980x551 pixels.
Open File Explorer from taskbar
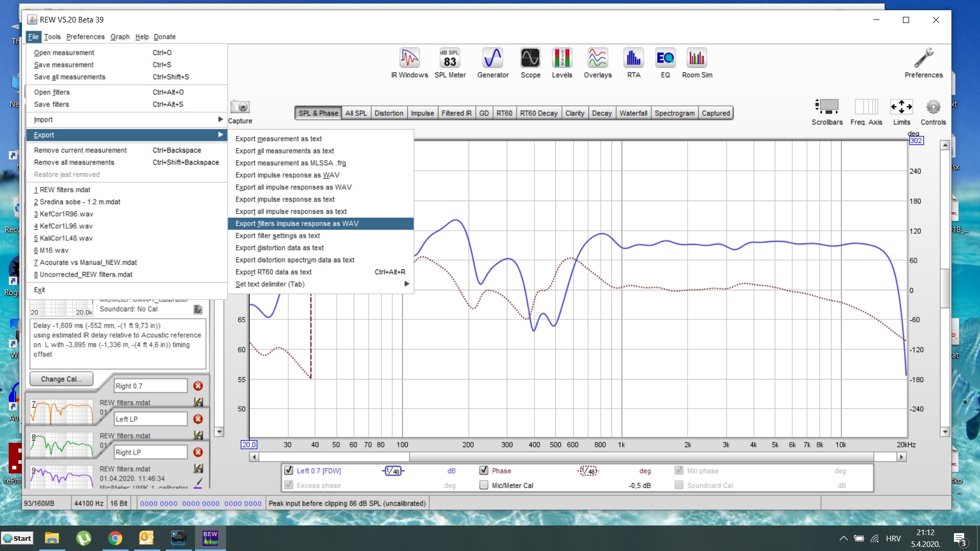coord(52,538)
